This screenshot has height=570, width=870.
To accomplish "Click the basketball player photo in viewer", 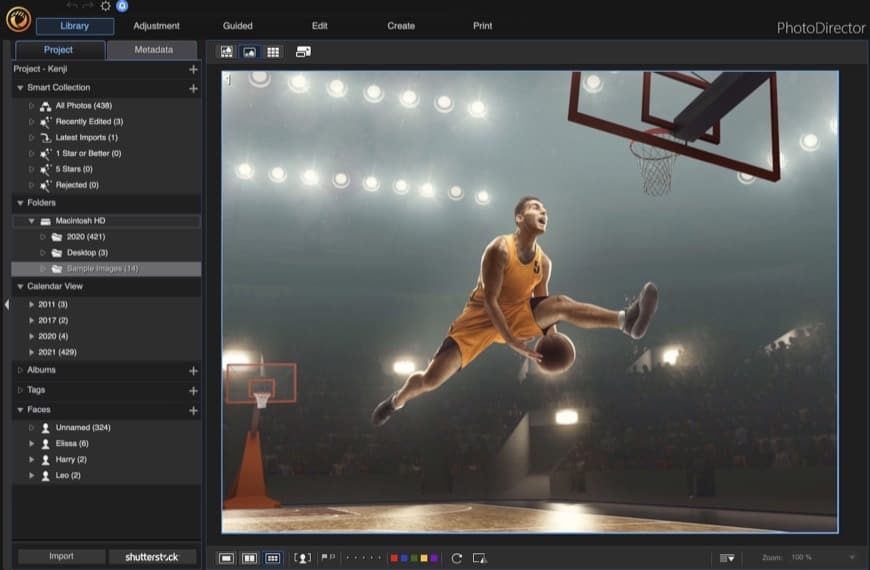I will tap(530, 302).
